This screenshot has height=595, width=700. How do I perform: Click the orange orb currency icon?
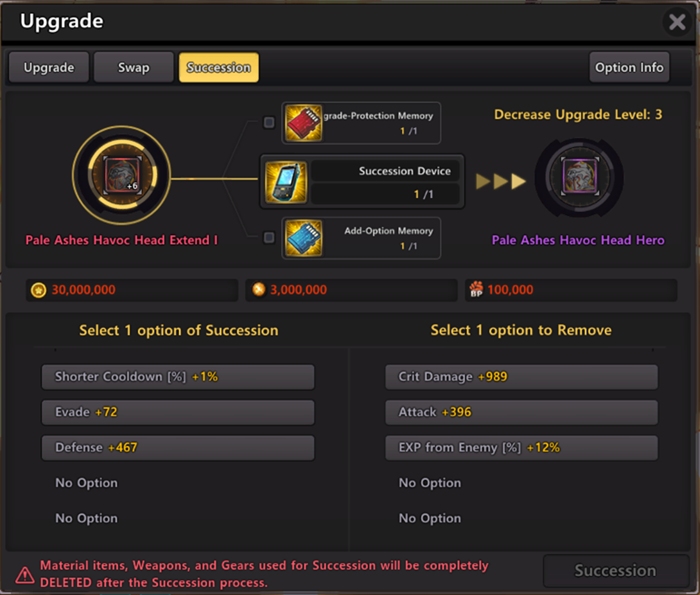pos(258,289)
